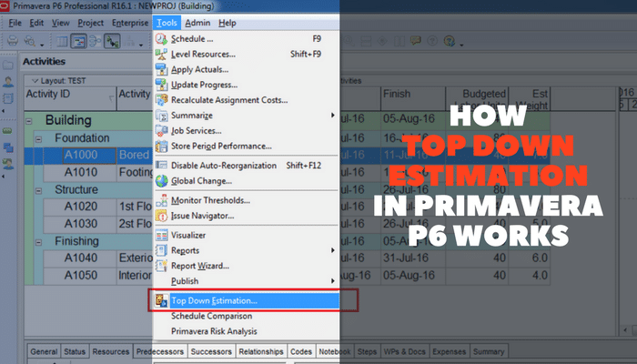Image resolution: width=637 pixels, height=364 pixels.
Task: Switch to the Steps tab
Action: click(x=367, y=352)
